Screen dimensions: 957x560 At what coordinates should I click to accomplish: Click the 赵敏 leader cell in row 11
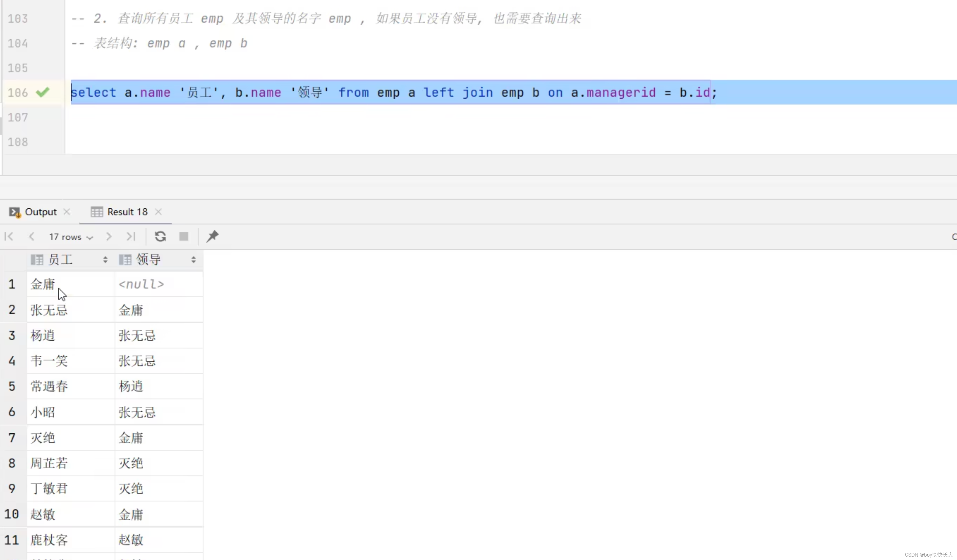(x=159, y=539)
